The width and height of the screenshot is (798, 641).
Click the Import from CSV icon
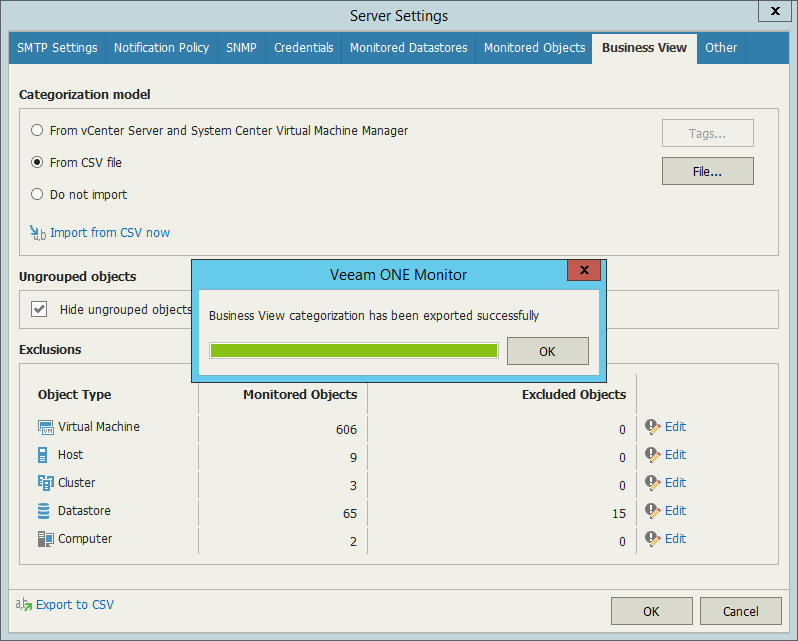(x=38, y=233)
